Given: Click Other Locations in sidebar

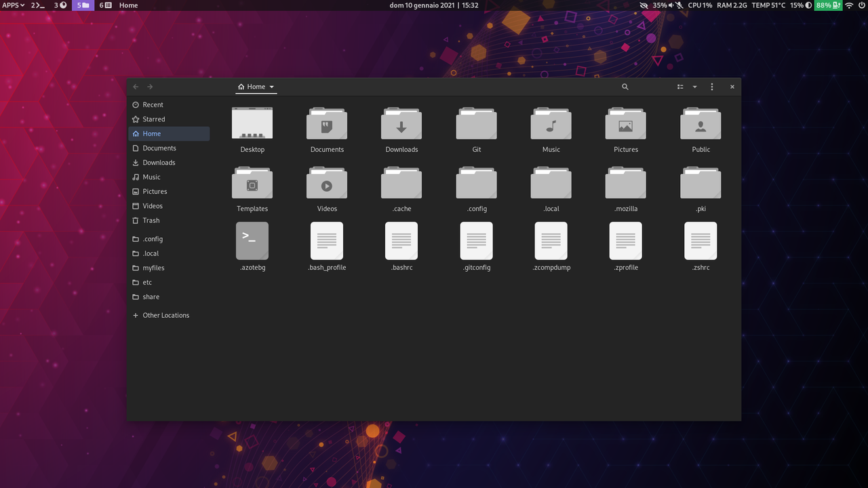Looking at the screenshot, I should click(169, 315).
